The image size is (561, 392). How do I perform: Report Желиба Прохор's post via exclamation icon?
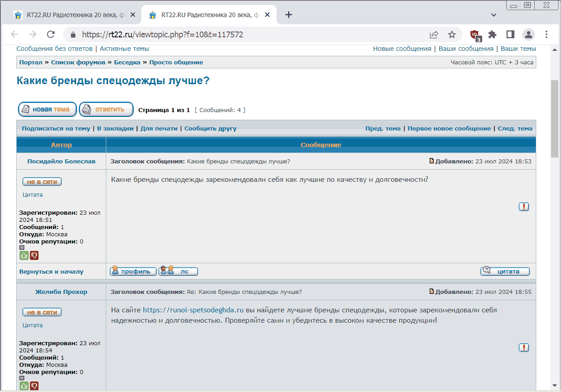[x=524, y=347]
